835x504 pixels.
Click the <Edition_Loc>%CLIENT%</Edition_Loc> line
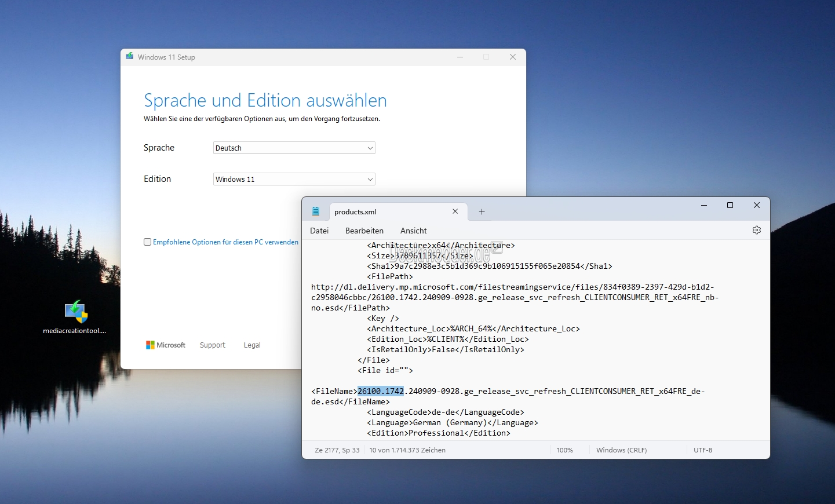coord(448,339)
